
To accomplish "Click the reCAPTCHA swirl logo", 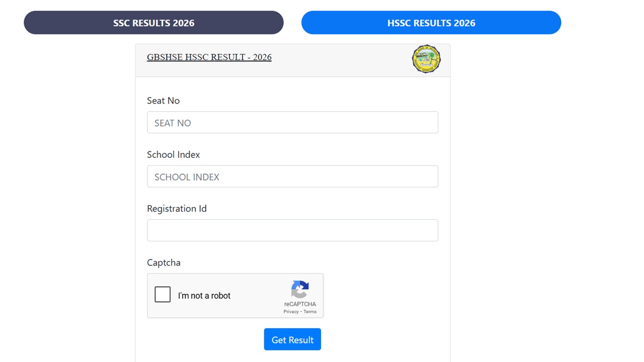I will 300,291.
